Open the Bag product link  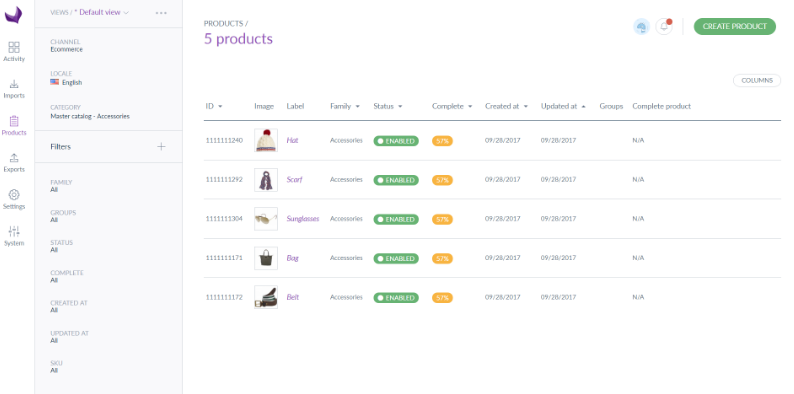(292, 258)
